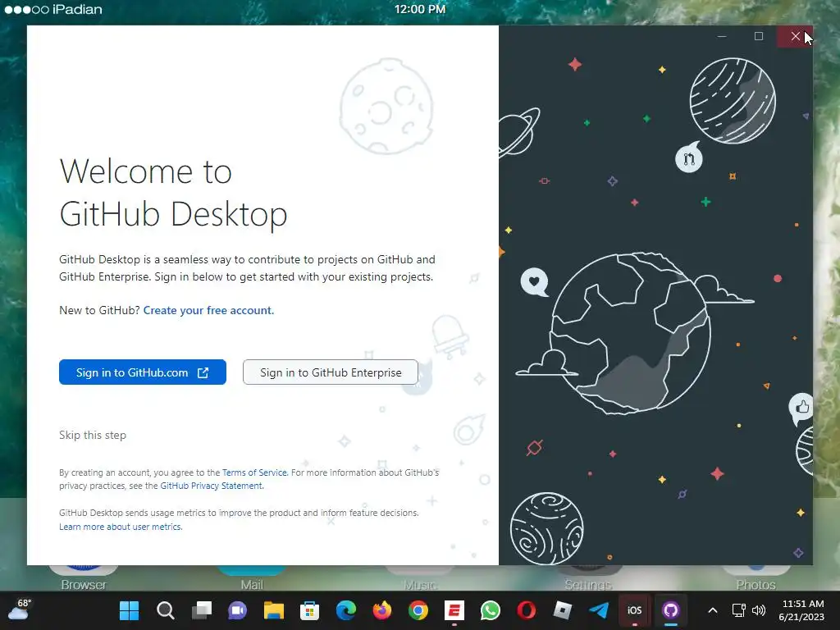Open volume tray icon
Screen dimensions: 840x630
[759, 610]
